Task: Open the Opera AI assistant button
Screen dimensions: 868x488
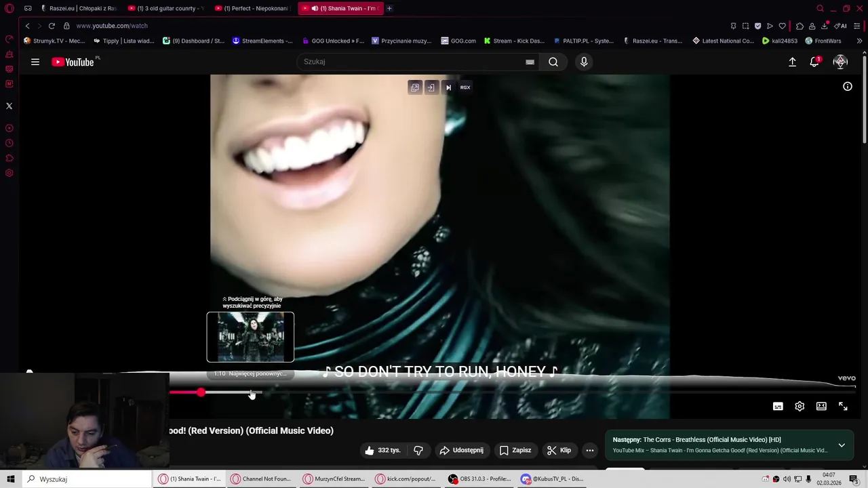Action: tap(840, 26)
